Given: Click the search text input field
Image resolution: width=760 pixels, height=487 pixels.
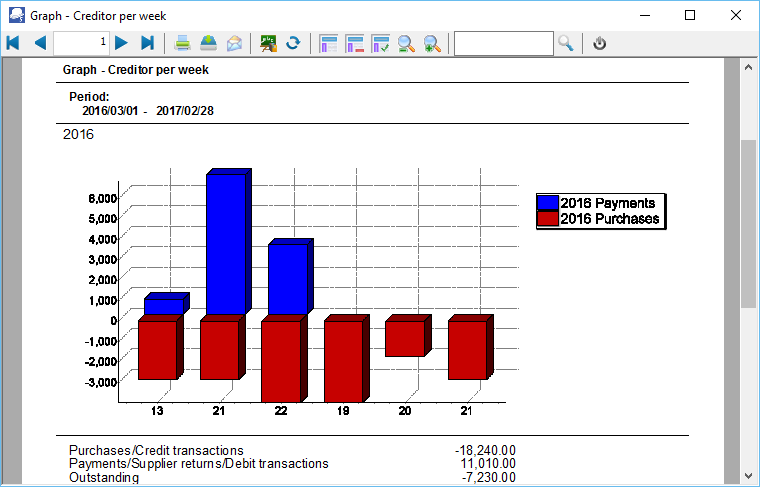Looking at the screenshot, I should 503,43.
